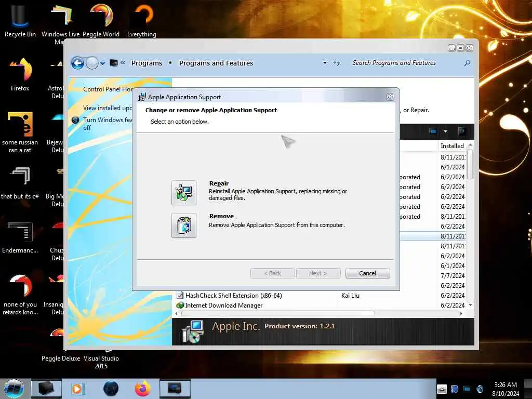Click the Windows features shield icon
The width and height of the screenshot is (532, 399).
tap(76, 120)
